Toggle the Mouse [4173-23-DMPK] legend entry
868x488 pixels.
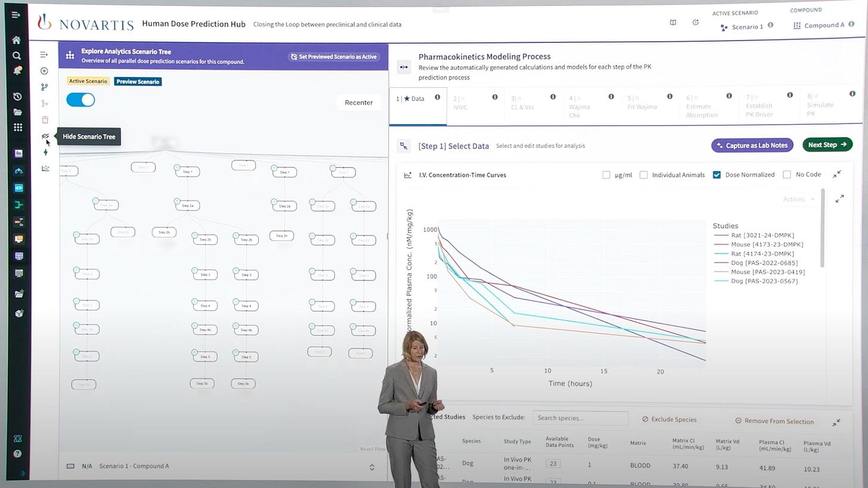(x=759, y=245)
